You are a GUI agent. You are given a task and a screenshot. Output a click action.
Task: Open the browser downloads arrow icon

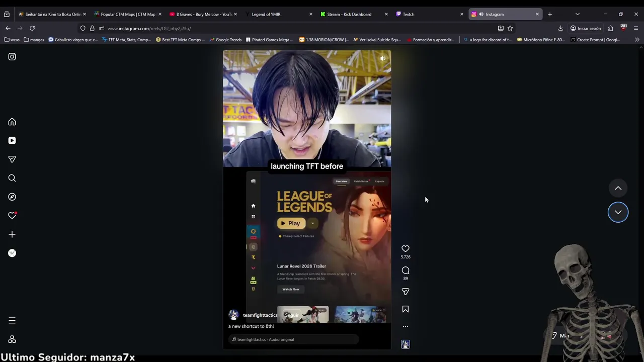[x=560, y=28]
